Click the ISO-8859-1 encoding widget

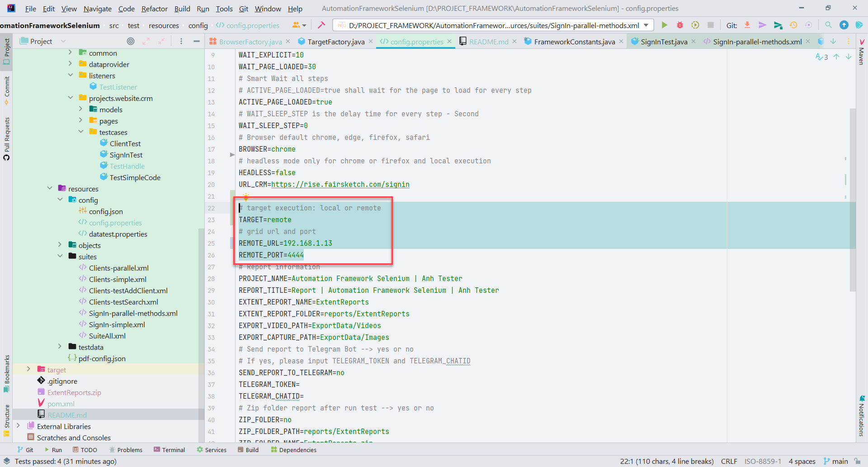763,461
